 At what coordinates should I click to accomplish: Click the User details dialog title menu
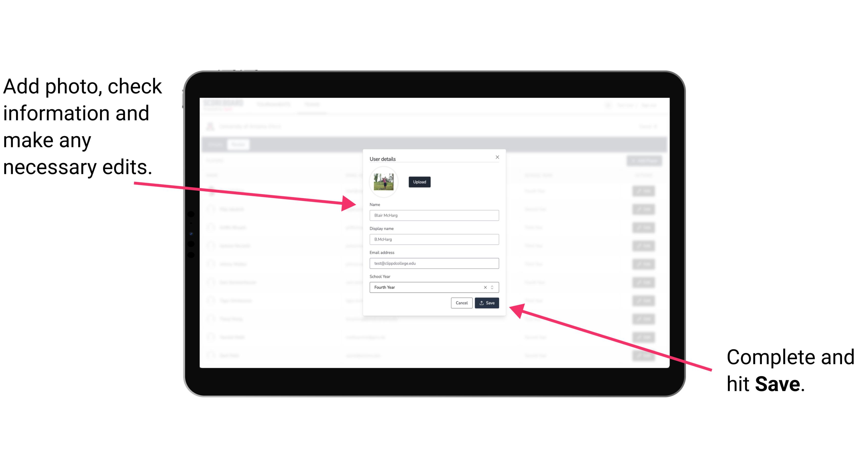pos(383,159)
